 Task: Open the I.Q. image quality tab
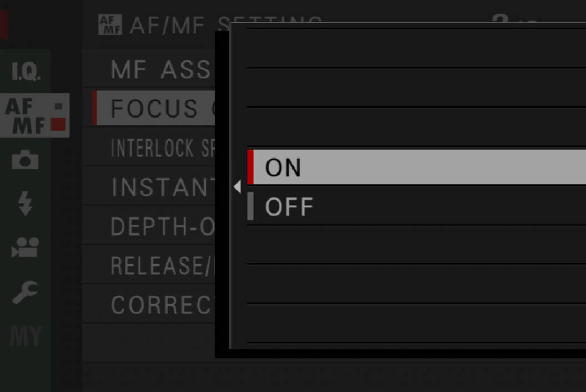click(26, 71)
